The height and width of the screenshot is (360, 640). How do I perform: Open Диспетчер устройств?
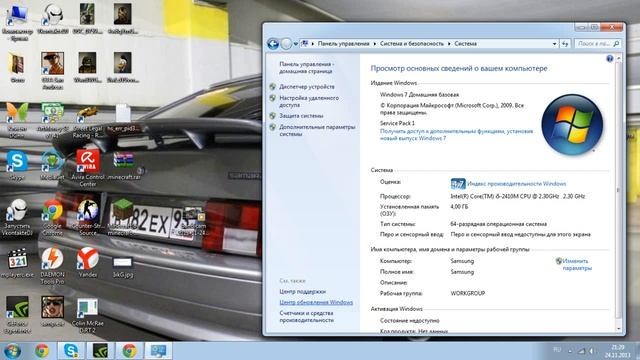[x=307, y=87]
